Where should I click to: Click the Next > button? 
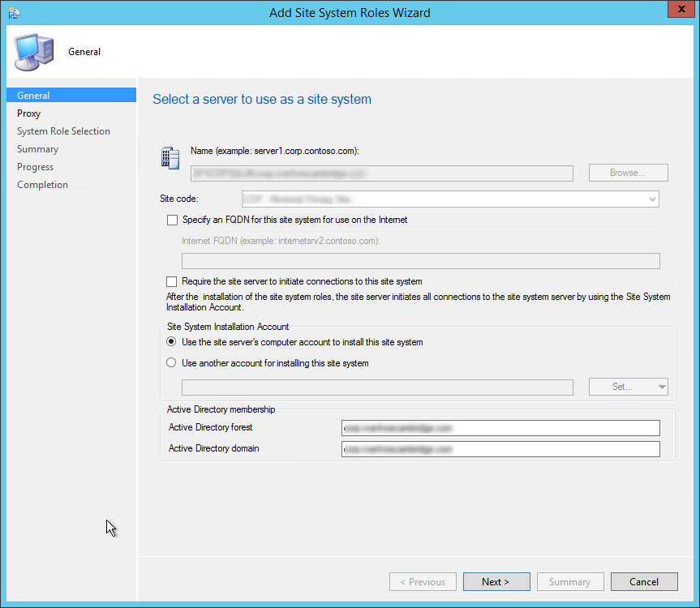pos(496,582)
